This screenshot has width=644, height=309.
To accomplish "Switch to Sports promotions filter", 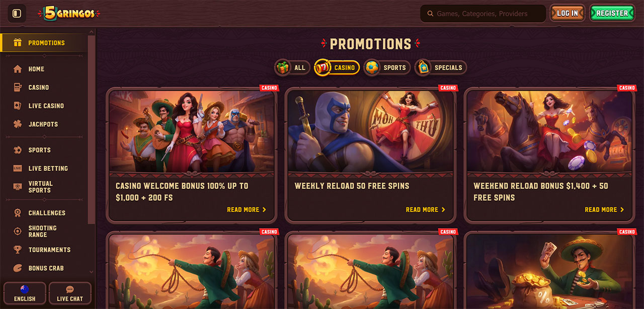I will point(386,67).
